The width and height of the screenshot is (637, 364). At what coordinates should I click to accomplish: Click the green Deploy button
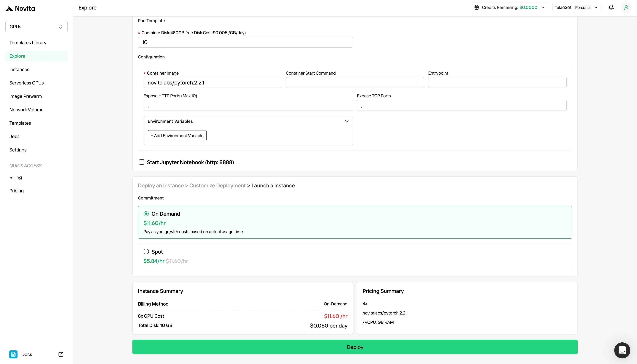pyautogui.click(x=355, y=347)
